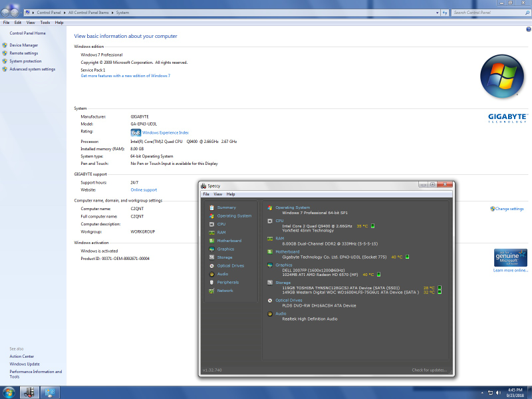Viewport: 532px width, 399px height.
Task: Open Control Panel Tools menu
Action: tap(45, 23)
